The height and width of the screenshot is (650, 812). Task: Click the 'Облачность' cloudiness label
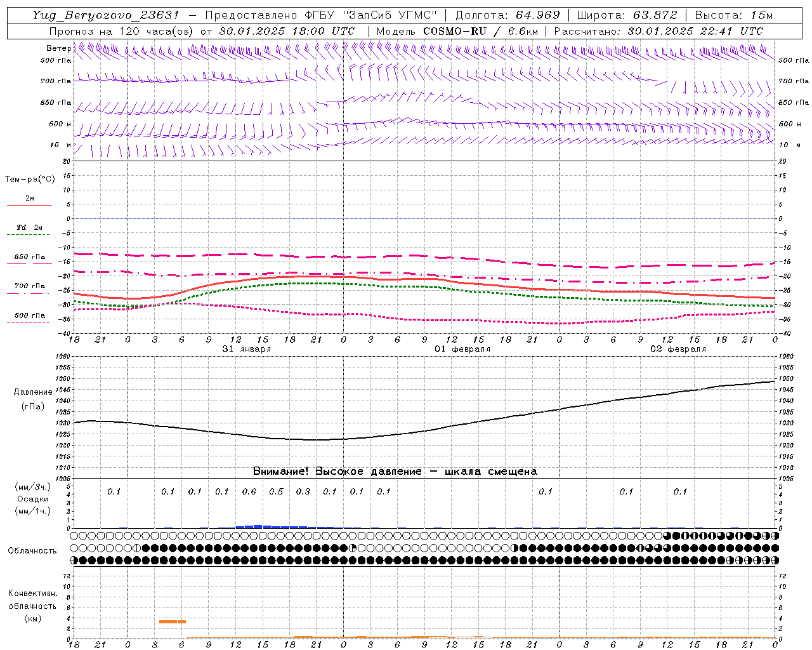pos(32,550)
